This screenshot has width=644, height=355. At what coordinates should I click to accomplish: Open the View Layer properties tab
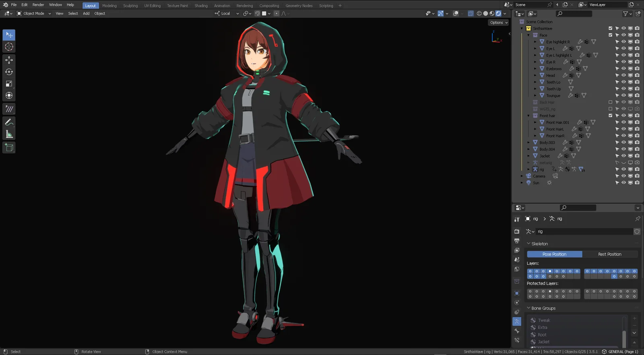point(517,250)
